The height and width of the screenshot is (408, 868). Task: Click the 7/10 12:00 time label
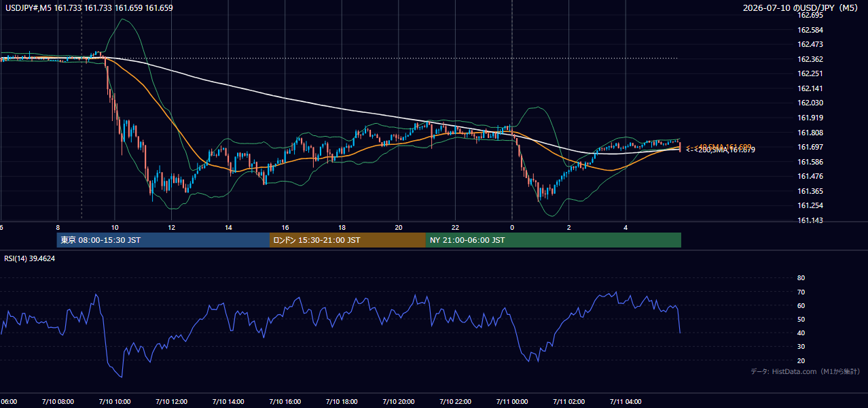click(x=171, y=402)
